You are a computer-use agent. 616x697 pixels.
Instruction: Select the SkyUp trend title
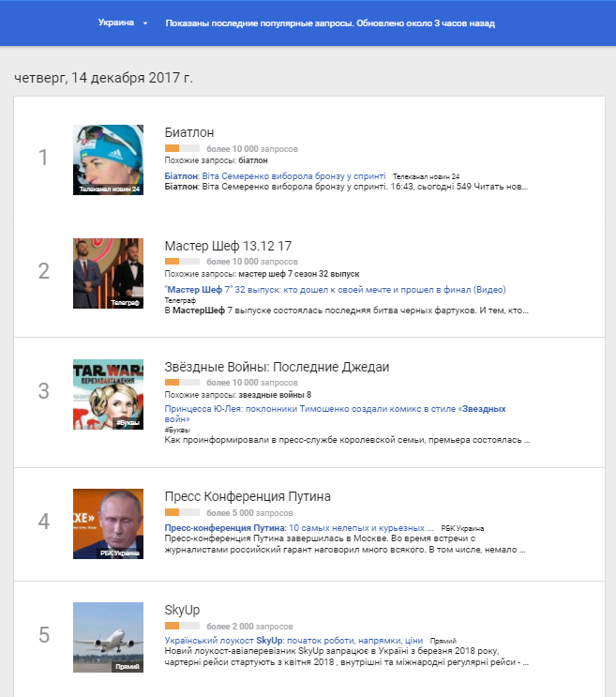(182, 610)
